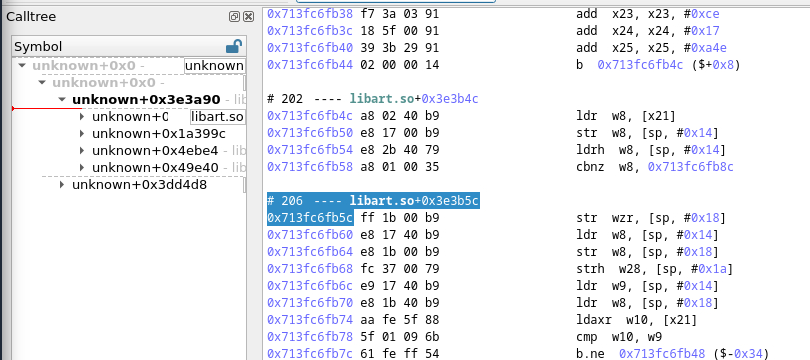Click address 0x713fc6fb74
This screenshot has height=360, width=810.
coord(310,320)
